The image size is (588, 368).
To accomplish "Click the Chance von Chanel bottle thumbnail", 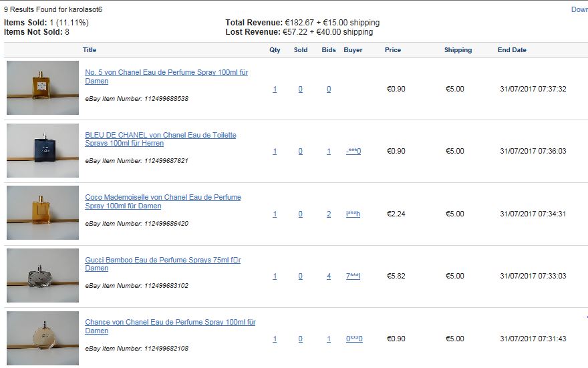I will [x=43, y=339].
